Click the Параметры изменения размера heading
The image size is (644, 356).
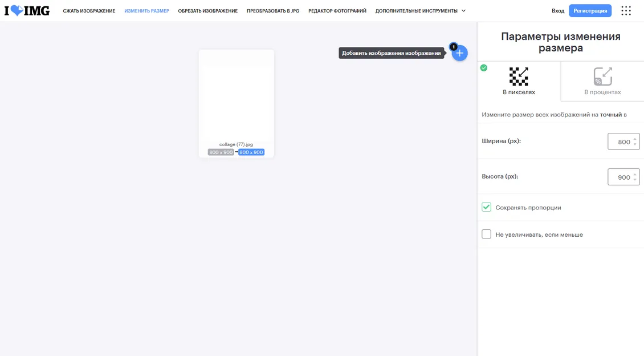[561, 42]
